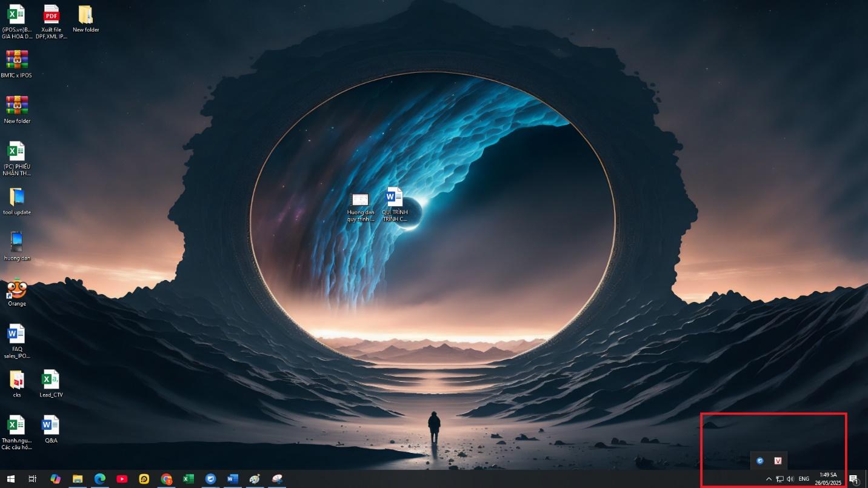Open the speaker volume control

[790, 479]
